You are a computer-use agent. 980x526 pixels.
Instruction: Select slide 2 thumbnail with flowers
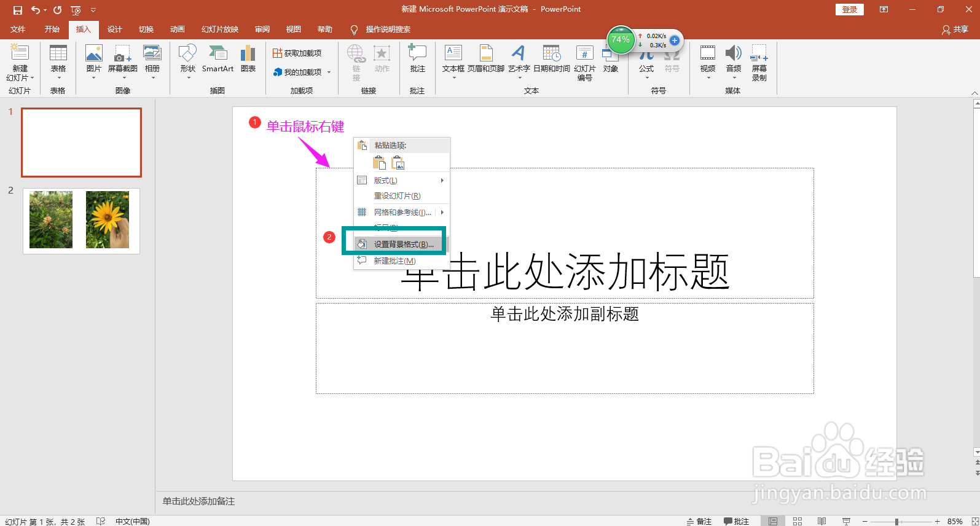click(81, 221)
